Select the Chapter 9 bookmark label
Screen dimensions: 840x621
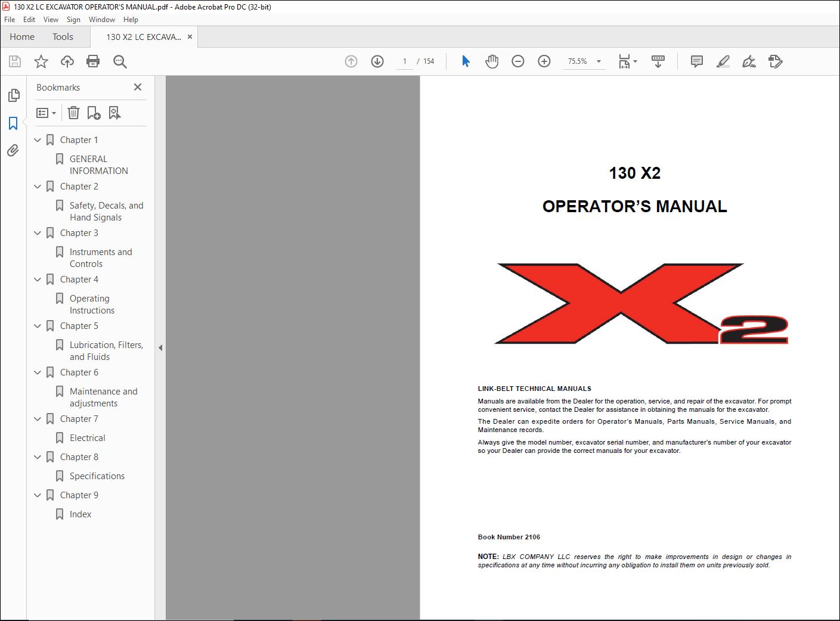tap(79, 495)
